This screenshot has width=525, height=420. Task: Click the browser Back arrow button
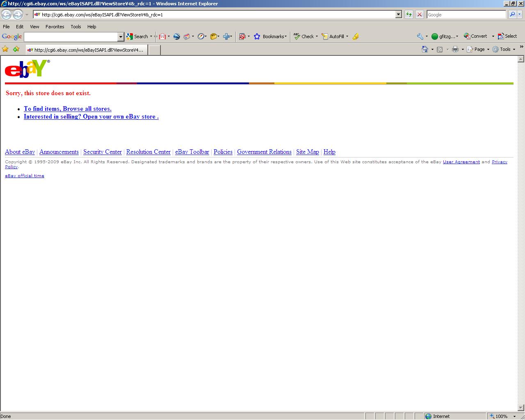point(6,14)
